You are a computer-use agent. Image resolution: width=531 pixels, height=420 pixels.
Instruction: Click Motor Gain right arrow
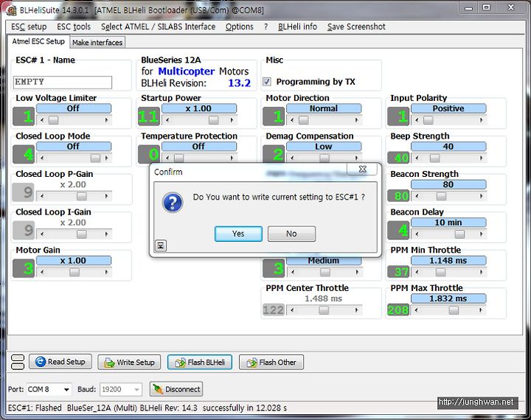click(x=107, y=272)
